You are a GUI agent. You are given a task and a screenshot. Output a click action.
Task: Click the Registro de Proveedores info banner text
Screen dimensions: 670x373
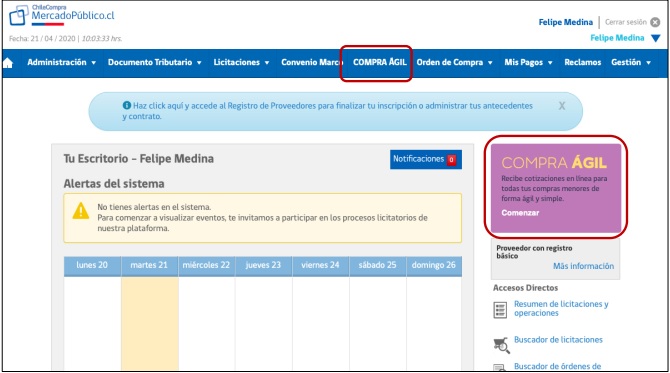[327, 111]
